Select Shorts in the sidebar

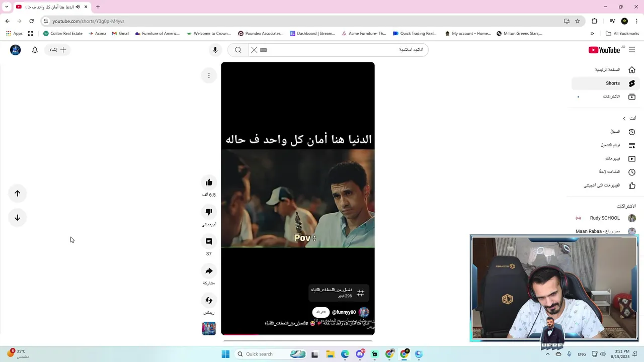coord(606,83)
